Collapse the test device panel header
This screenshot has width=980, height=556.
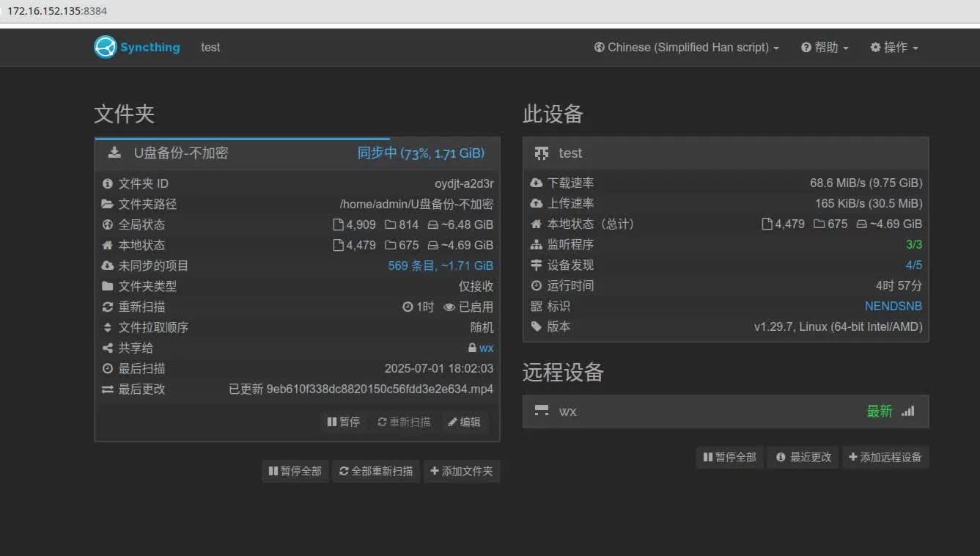(x=726, y=153)
